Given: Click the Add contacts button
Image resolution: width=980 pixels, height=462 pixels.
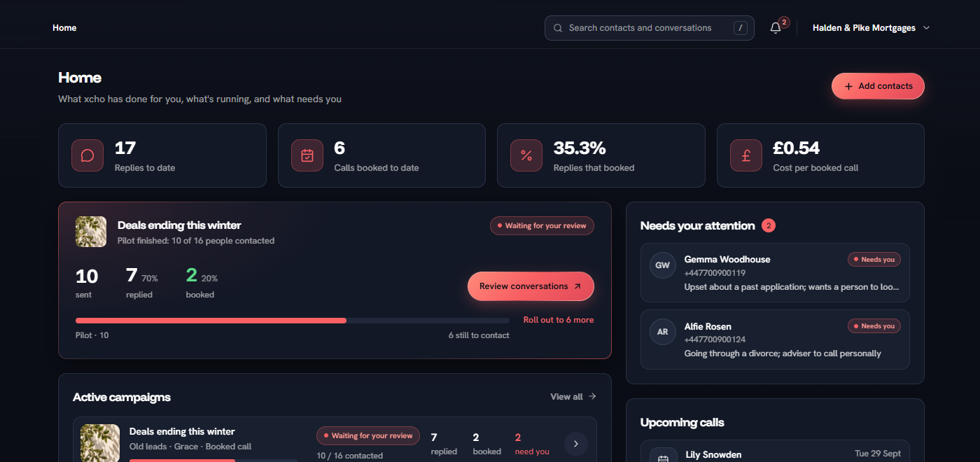Looking at the screenshot, I should coord(878,86).
